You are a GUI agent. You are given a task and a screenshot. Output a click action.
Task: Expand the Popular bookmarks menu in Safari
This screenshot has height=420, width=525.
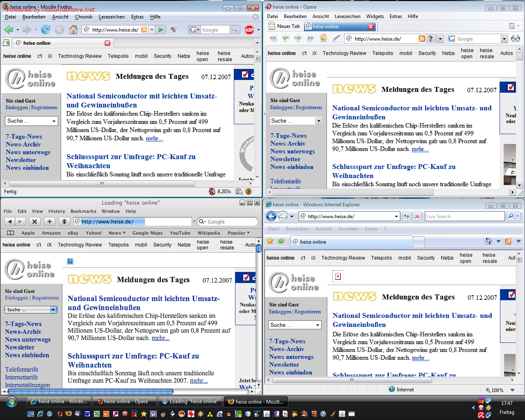tap(239, 233)
